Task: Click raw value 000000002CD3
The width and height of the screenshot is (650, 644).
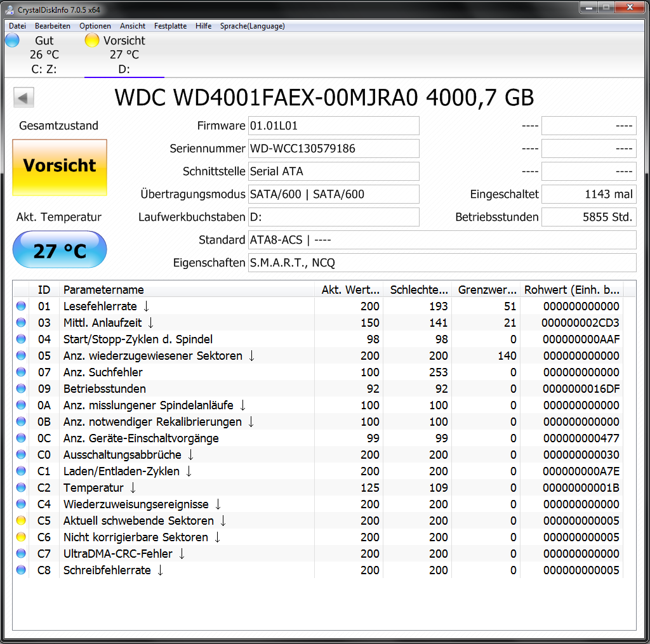Action: 580,323
